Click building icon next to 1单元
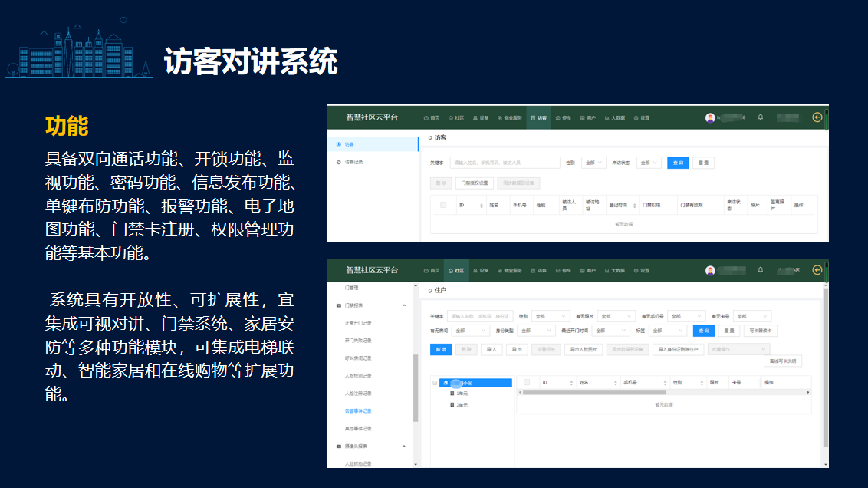Viewport: 868px width, 488px height. 452,394
